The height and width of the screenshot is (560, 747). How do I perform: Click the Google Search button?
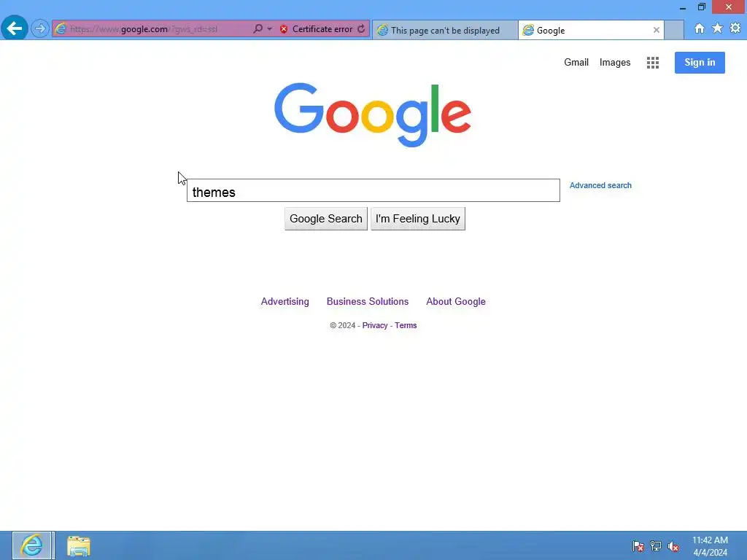326,219
